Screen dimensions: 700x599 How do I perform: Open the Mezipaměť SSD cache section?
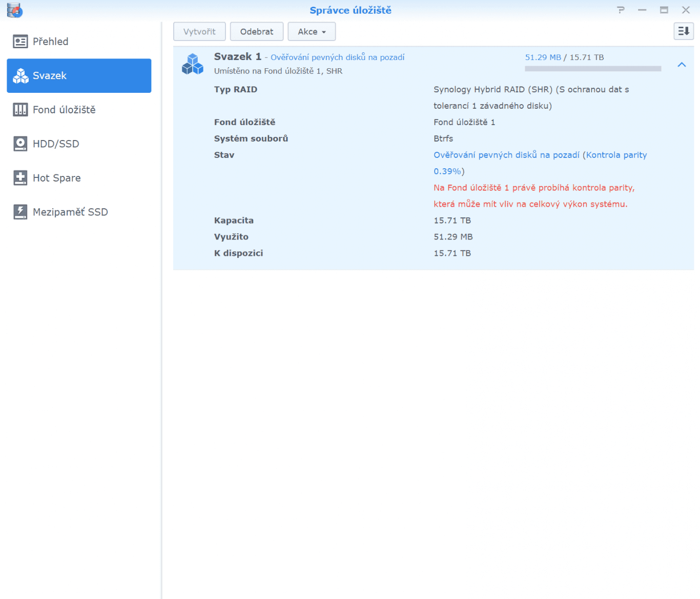79,212
